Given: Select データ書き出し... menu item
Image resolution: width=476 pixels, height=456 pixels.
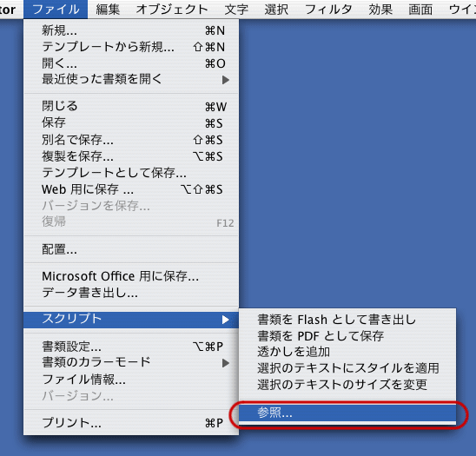Looking at the screenshot, I should point(131,293).
